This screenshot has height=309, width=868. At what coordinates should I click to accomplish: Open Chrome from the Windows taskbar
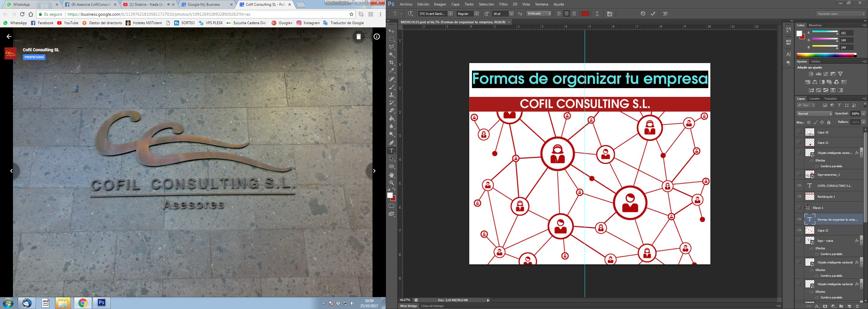point(83,303)
